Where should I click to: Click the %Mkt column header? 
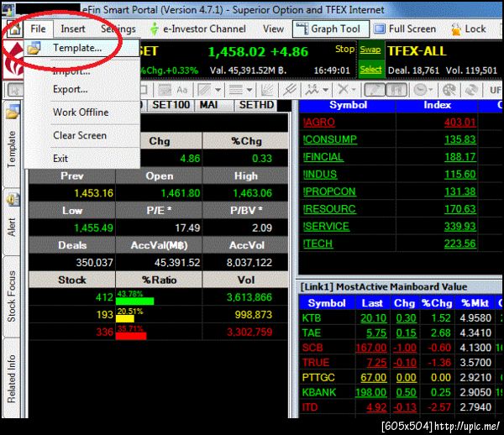coord(475,303)
